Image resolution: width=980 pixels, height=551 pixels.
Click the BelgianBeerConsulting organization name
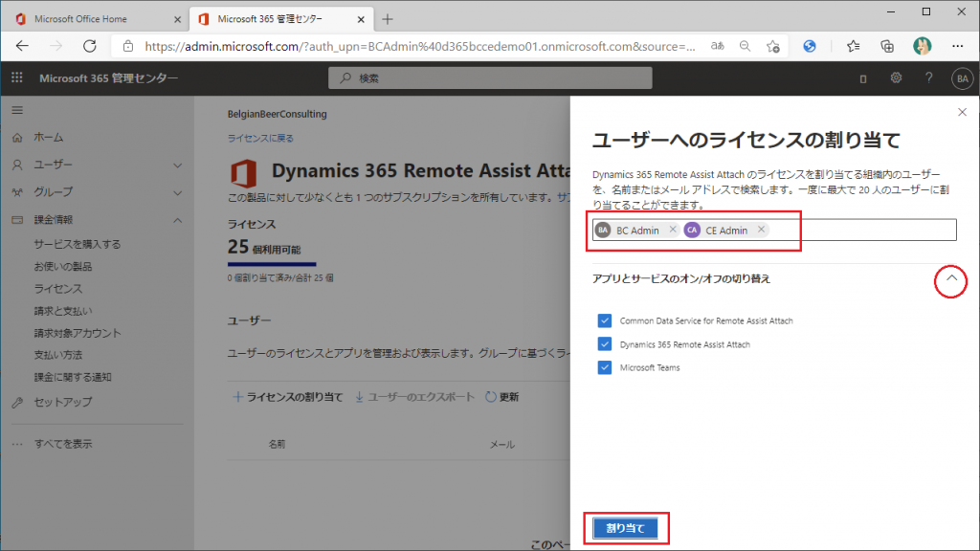tap(277, 115)
